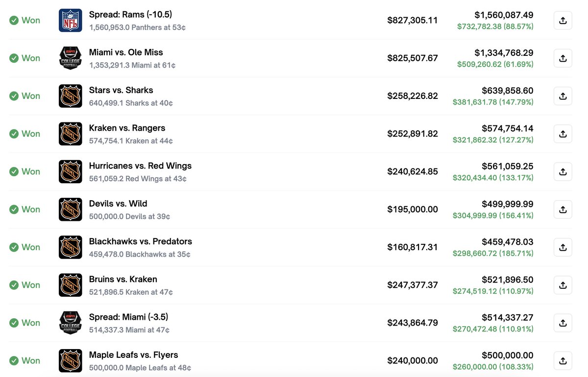Viewport: 588px width, 377px height.
Task: Click the Won status on Devils vs. Wild
Action: click(x=30, y=210)
